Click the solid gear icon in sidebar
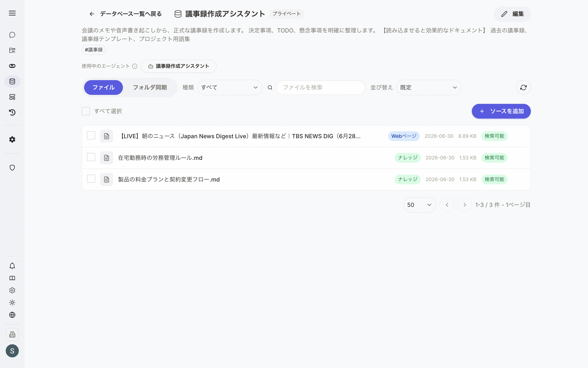This screenshot has height=368, width=588. point(12,139)
